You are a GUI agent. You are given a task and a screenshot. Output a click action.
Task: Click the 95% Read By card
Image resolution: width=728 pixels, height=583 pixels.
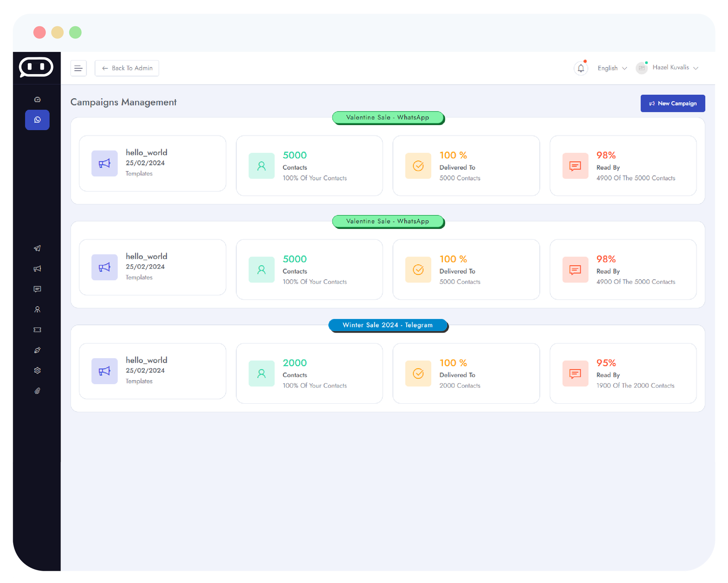tap(622, 373)
